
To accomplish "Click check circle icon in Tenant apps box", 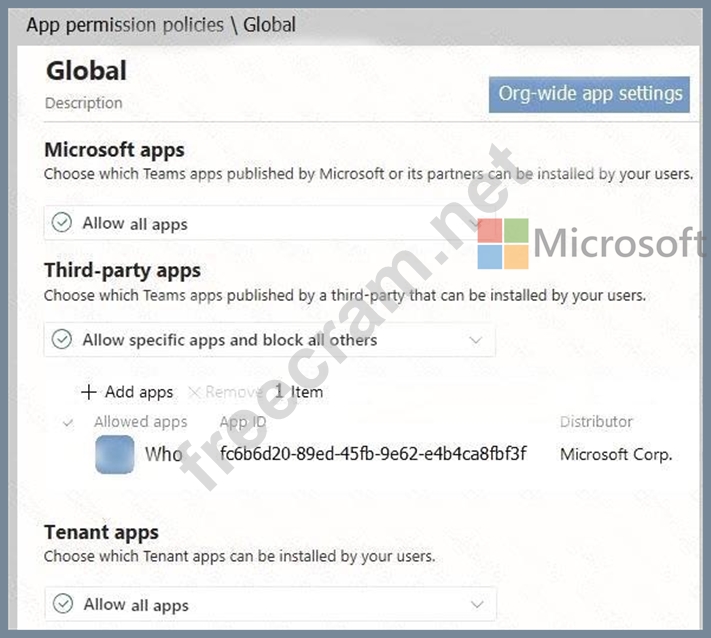I will pos(64,604).
